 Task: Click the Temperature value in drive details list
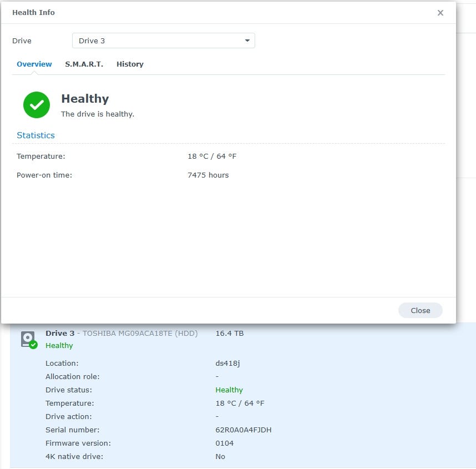click(x=240, y=403)
